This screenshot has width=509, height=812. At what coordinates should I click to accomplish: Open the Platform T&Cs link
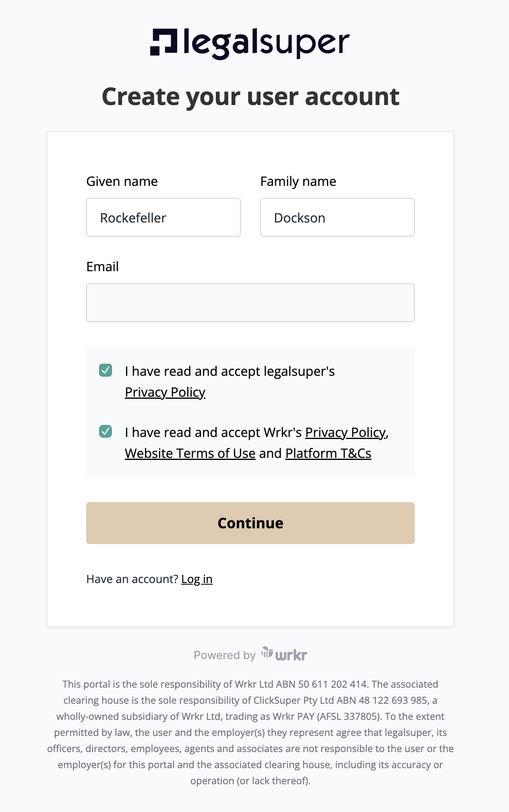click(x=328, y=453)
